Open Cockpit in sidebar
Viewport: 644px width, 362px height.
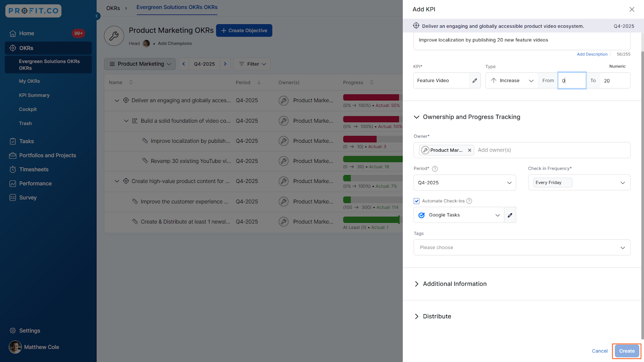point(28,109)
